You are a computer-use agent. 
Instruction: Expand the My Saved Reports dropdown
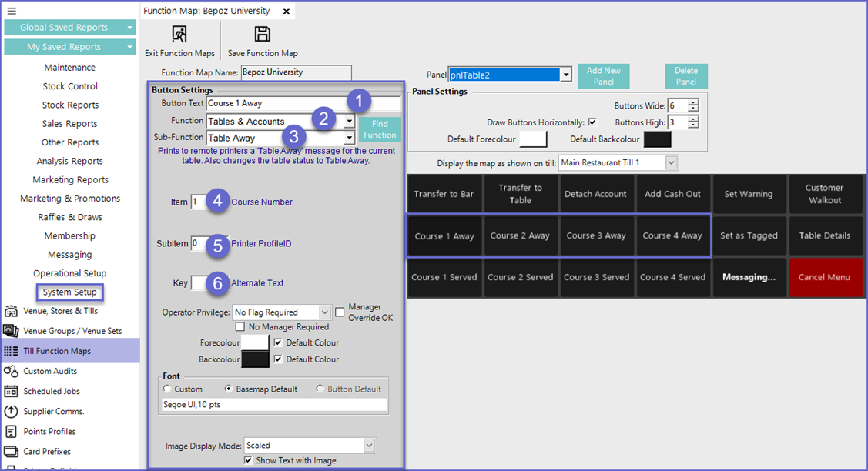(x=129, y=47)
